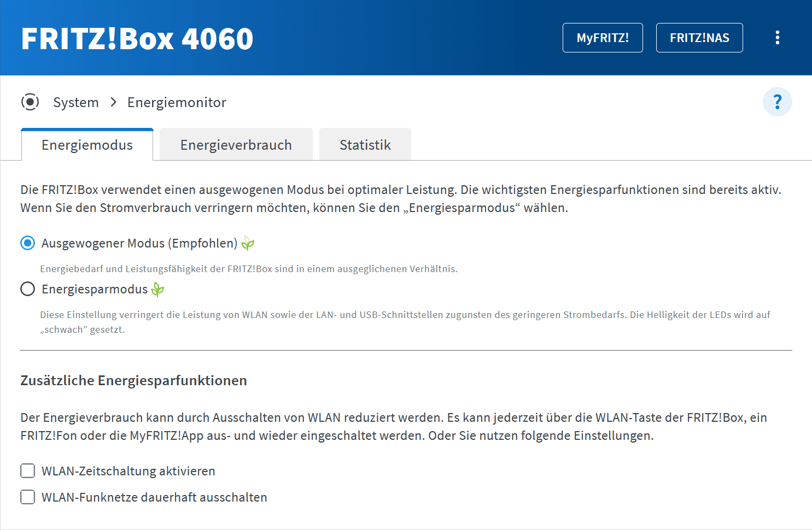Click paragraph starting 'Der Energieverbrauch kann durch'
This screenshot has height=530, width=812.
coord(394,427)
